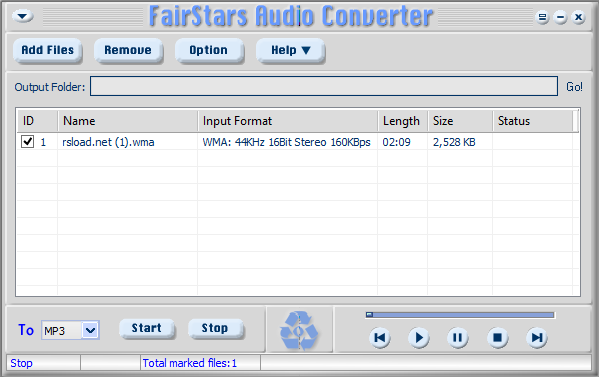The width and height of the screenshot is (599, 377).
Task: Click the Remove button
Action: pos(128,50)
